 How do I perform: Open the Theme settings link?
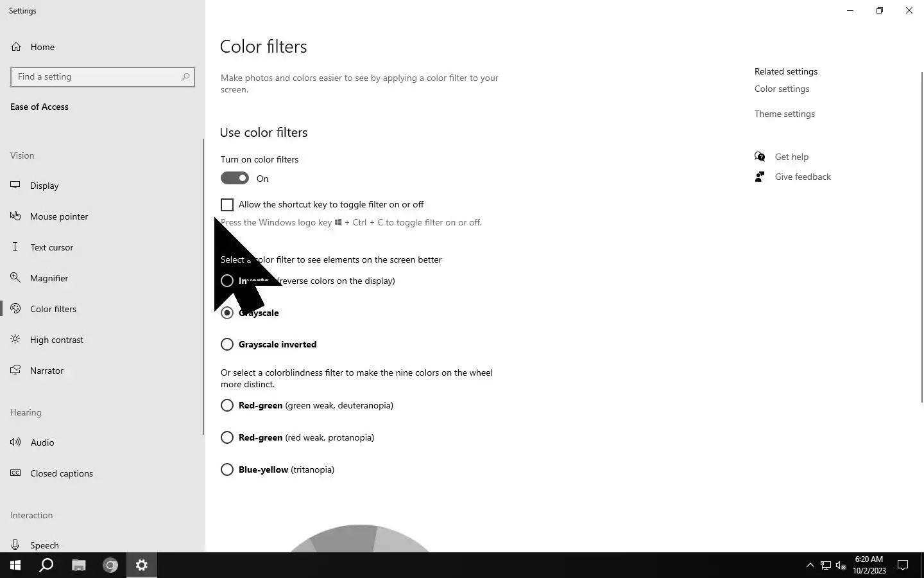(x=784, y=114)
